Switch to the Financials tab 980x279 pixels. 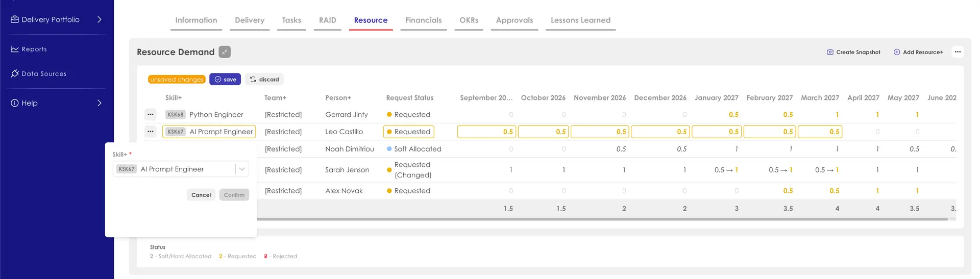click(424, 20)
